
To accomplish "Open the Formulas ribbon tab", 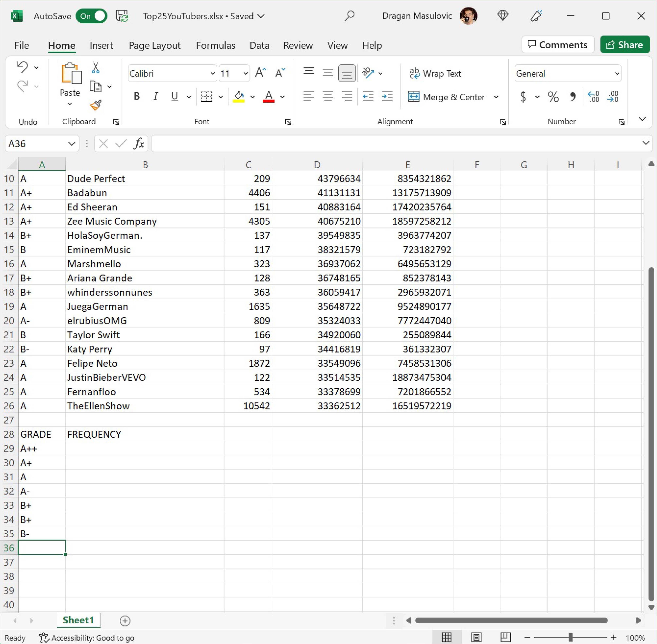I will [215, 45].
